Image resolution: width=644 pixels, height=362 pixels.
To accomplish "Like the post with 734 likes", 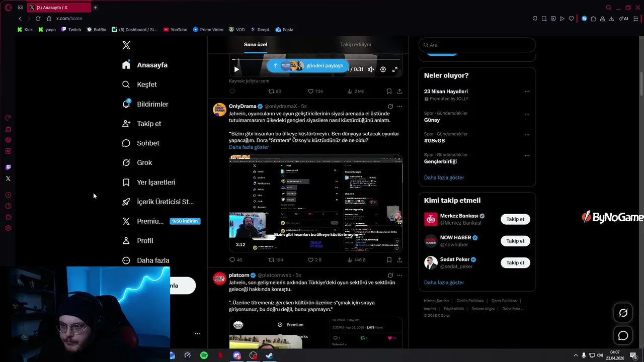I will point(315,92).
